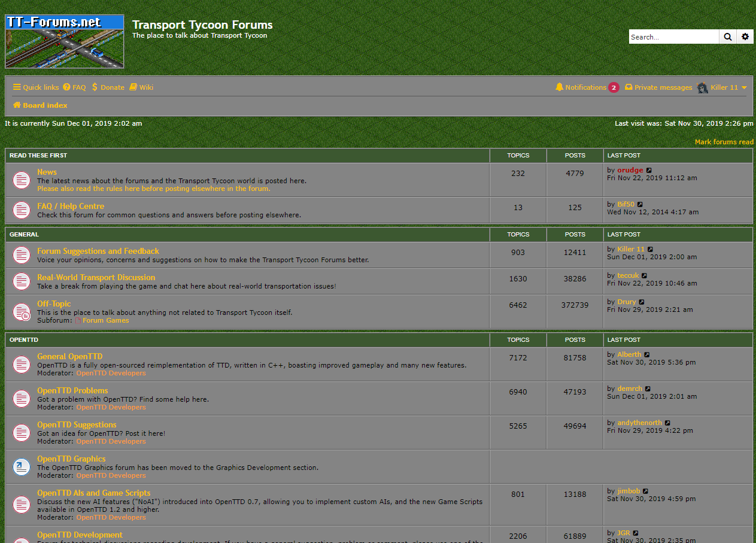The height and width of the screenshot is (543, 756).
Task: Click OpenTTD AIs and Game Scripts status icon
Action: (22, 505)
